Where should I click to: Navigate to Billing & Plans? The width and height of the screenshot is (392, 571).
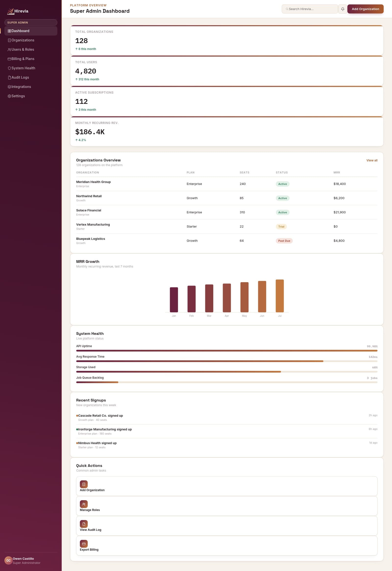tap(31, 59)
